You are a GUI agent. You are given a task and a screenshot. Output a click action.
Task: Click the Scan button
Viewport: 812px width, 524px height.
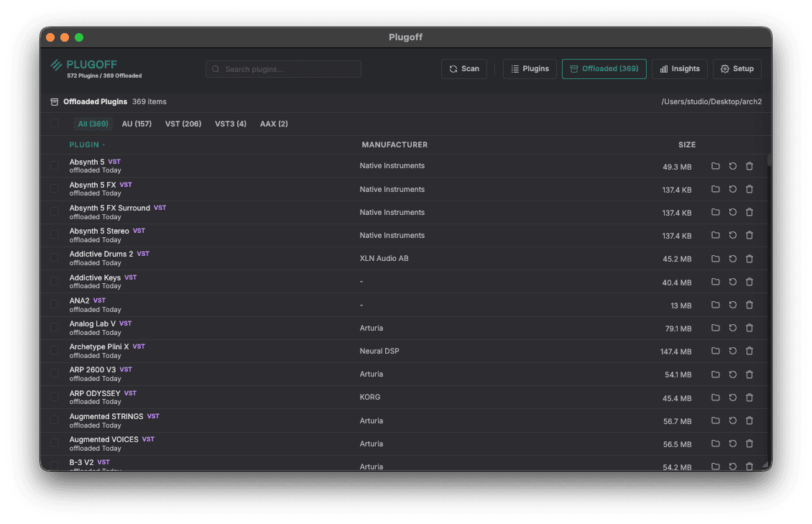463,68
